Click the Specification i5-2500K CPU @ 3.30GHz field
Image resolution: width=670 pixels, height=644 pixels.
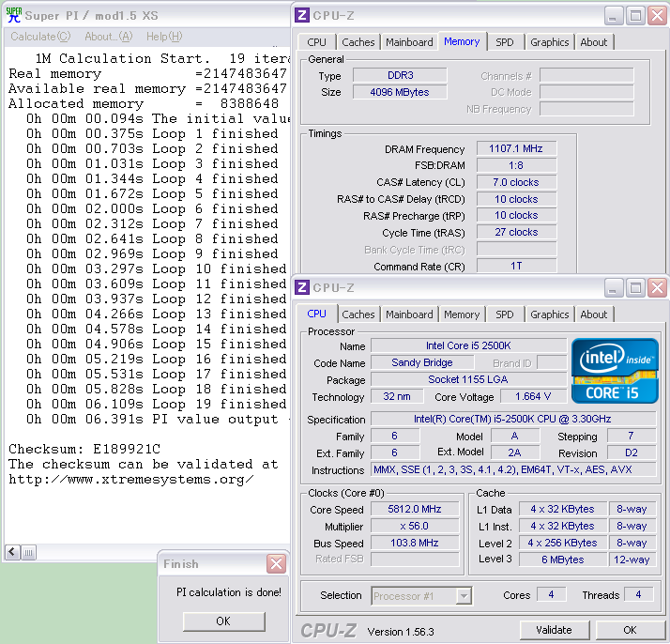pyautogui.click(x=512, y=419)
